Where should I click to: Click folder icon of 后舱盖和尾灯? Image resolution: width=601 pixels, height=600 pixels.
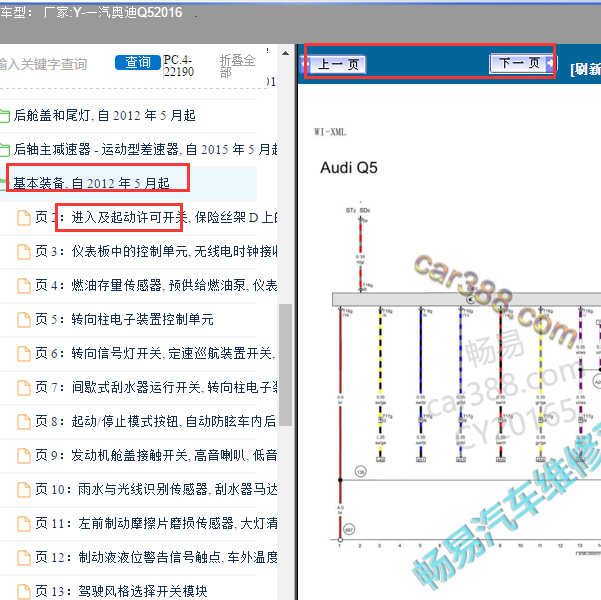(x=5, y=116)
